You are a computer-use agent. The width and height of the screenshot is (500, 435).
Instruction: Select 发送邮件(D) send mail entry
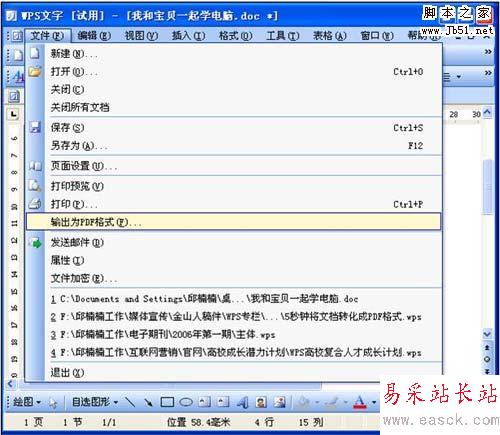[233, 242]
